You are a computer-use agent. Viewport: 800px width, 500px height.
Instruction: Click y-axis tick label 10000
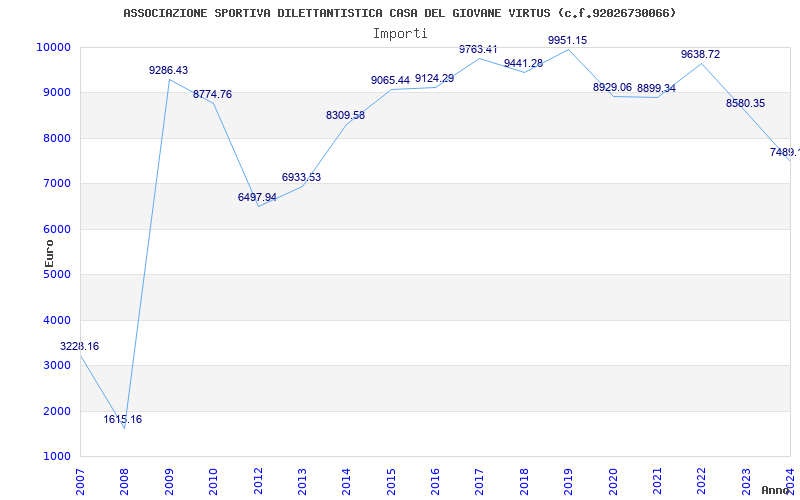53,47
